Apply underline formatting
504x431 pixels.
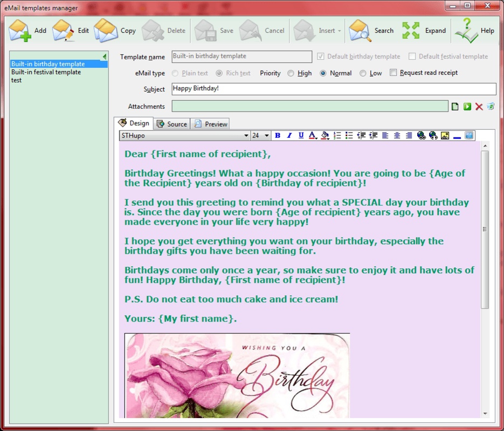[x=300, y=135]
